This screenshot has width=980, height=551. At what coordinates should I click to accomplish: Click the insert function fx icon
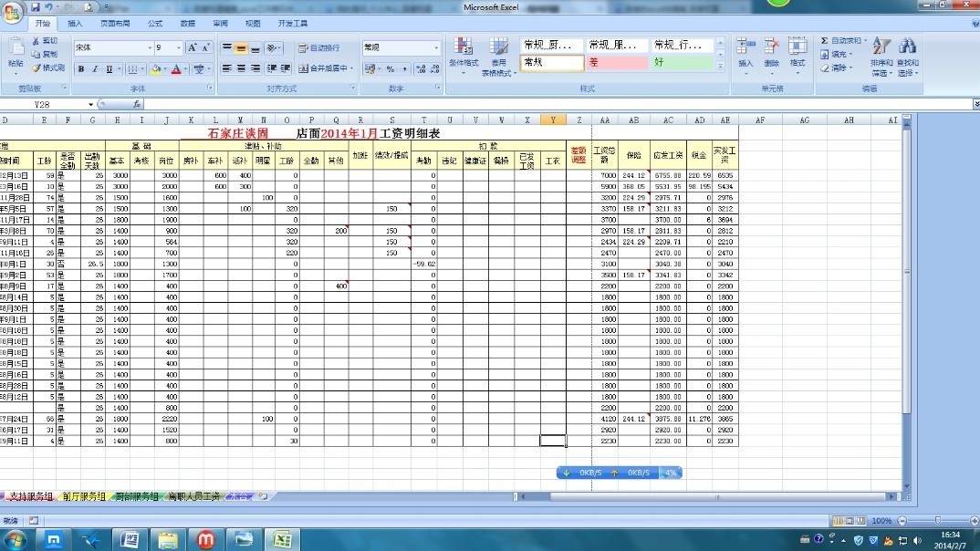(137, 104)
